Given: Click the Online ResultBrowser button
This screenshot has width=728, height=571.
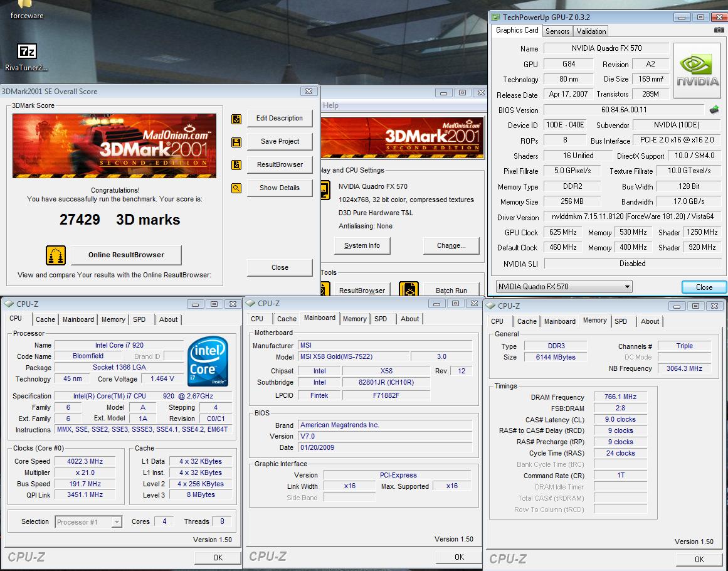Looking at the screenshot, I should pos(126,255).
